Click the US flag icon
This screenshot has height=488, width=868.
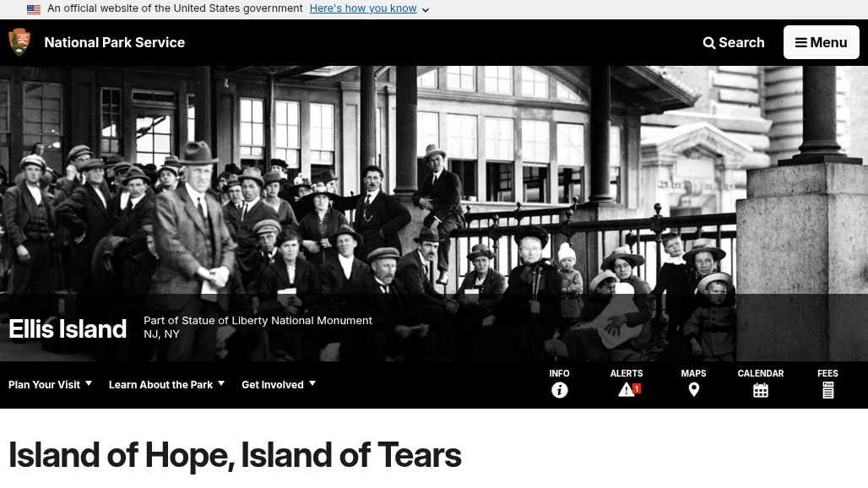coord(34,8)
